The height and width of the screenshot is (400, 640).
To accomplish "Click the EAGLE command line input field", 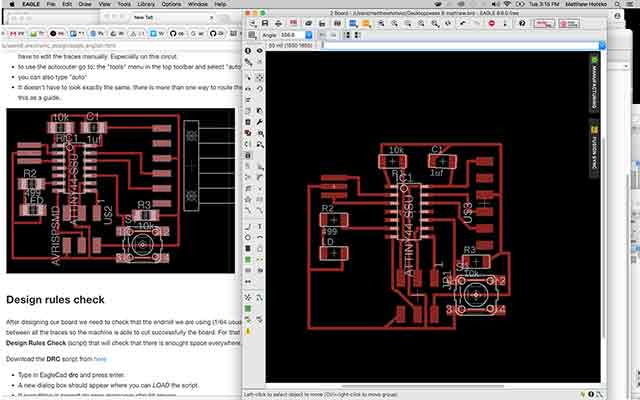I will tap(460, 45).
